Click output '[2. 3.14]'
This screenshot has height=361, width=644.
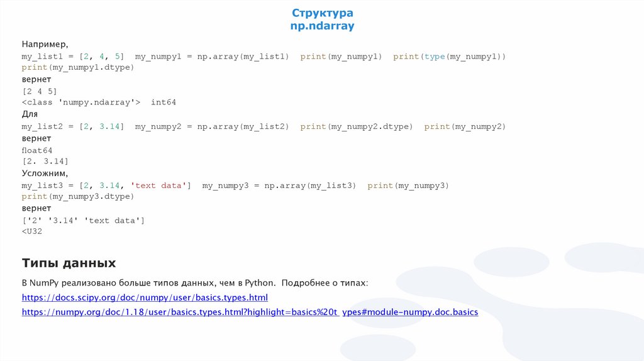click(x=45, y=162)
